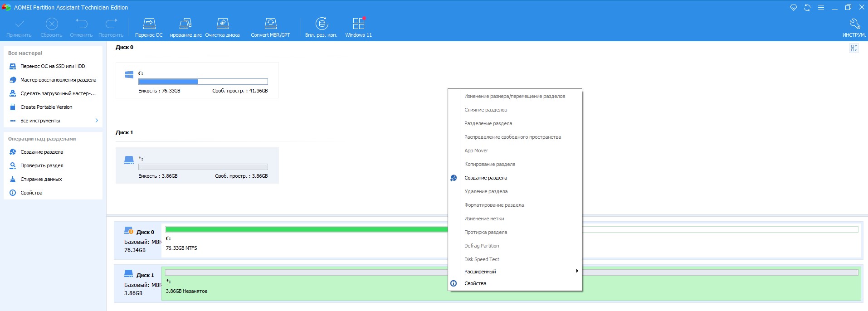Click the C: usage progress bar
The width and height of the screenshot is (868, 311).
point(203,82)
